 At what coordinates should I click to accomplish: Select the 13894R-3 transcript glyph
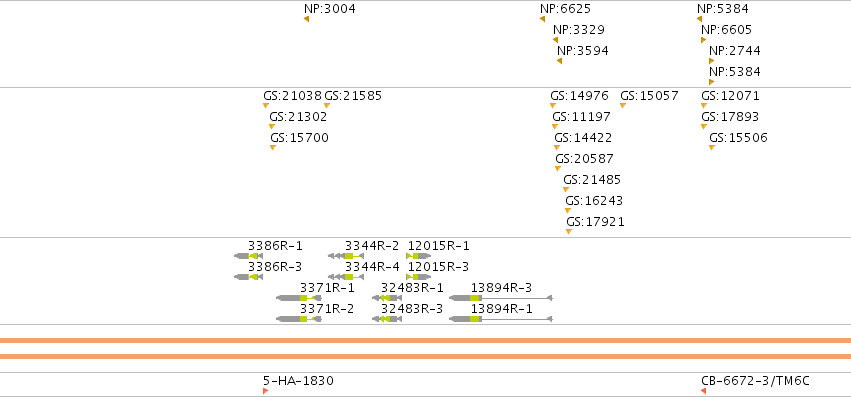pyautogui.click(x=501, y=298)
